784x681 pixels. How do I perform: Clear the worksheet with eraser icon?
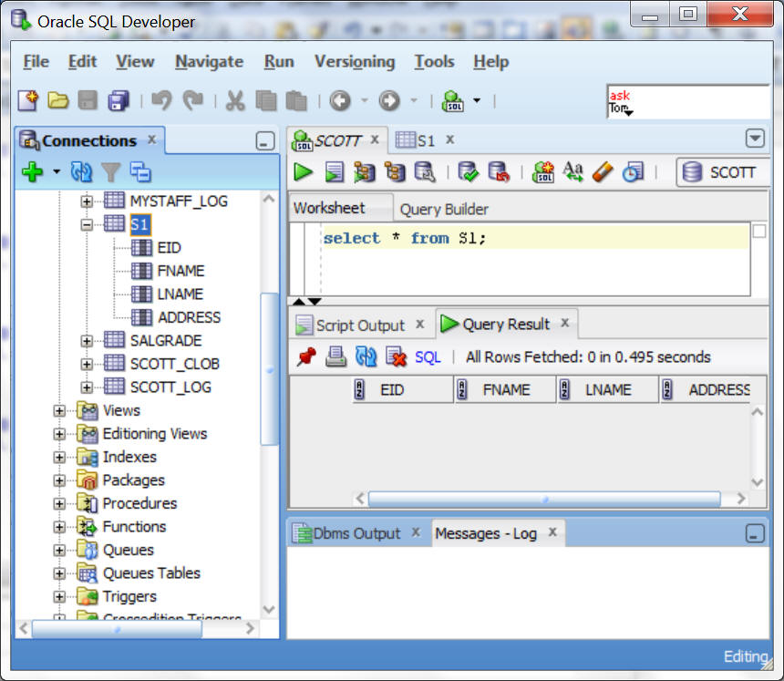(603, 172)
